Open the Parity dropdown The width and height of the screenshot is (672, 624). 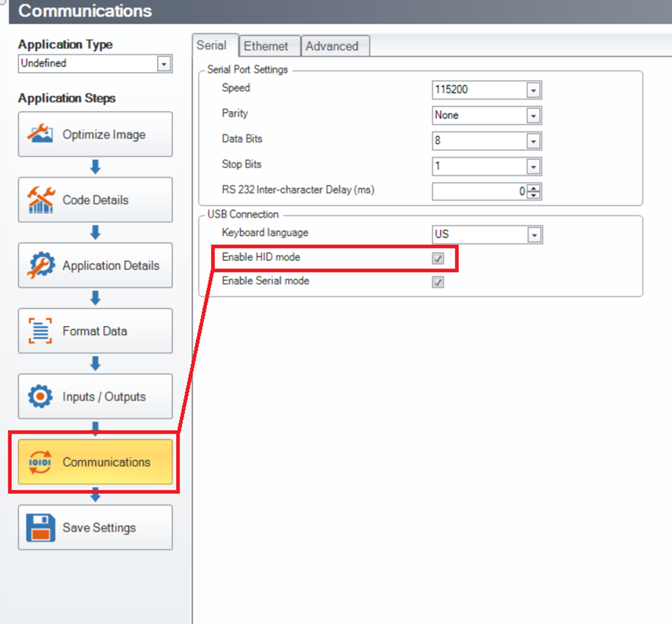[x=533, y=116]
